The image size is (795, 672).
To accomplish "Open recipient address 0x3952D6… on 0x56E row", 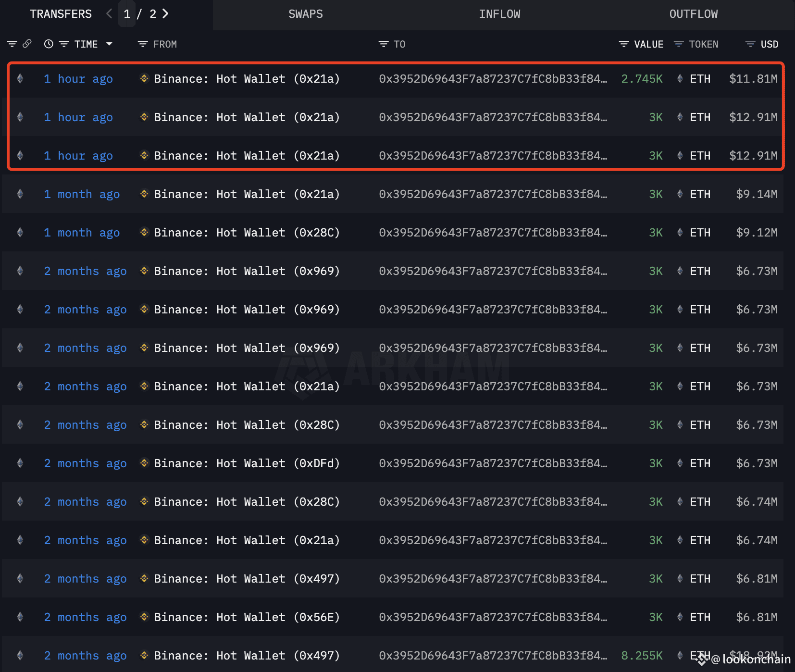I will 493,617.
